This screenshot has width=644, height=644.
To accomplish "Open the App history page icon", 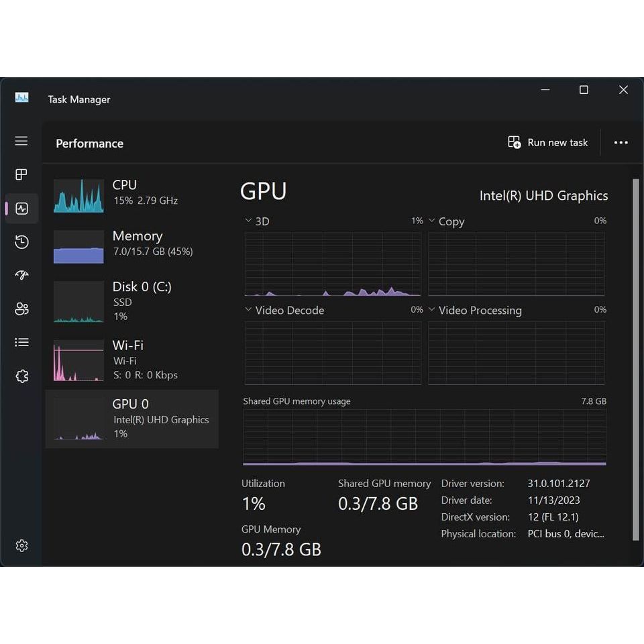I will pyautogui.click(x=21, y=242).
